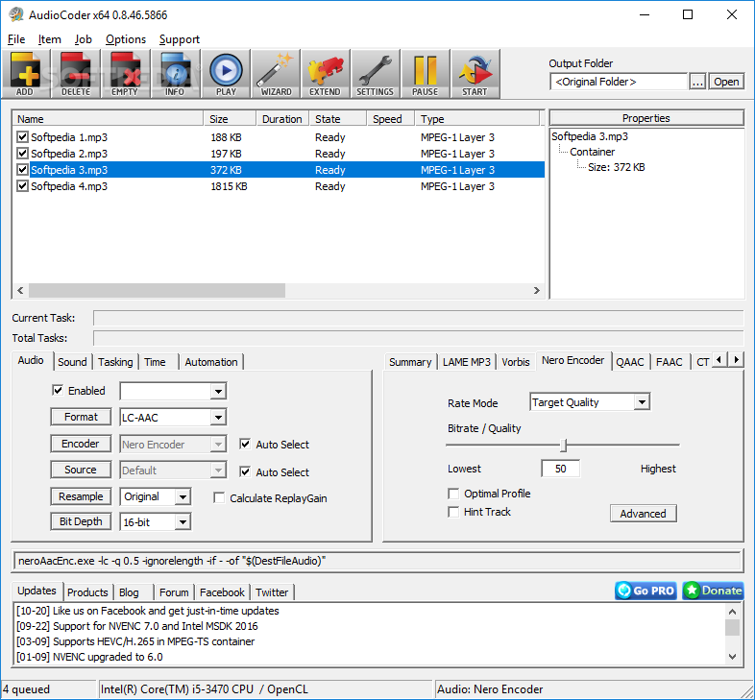Open the Support menu
Image resolution: width=755 pixels, height=700 pixels.
point(179,39)
